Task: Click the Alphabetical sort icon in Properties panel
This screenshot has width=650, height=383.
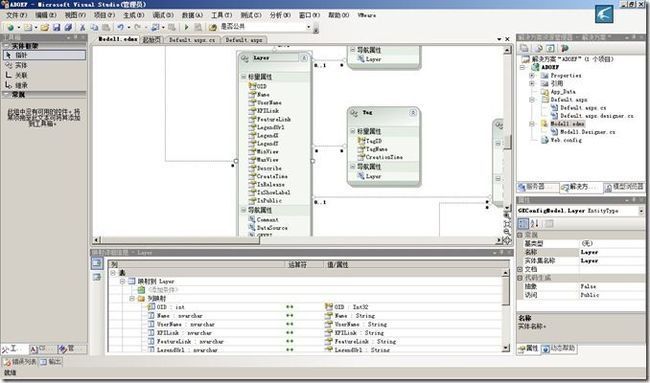Action: pos(534,224)
